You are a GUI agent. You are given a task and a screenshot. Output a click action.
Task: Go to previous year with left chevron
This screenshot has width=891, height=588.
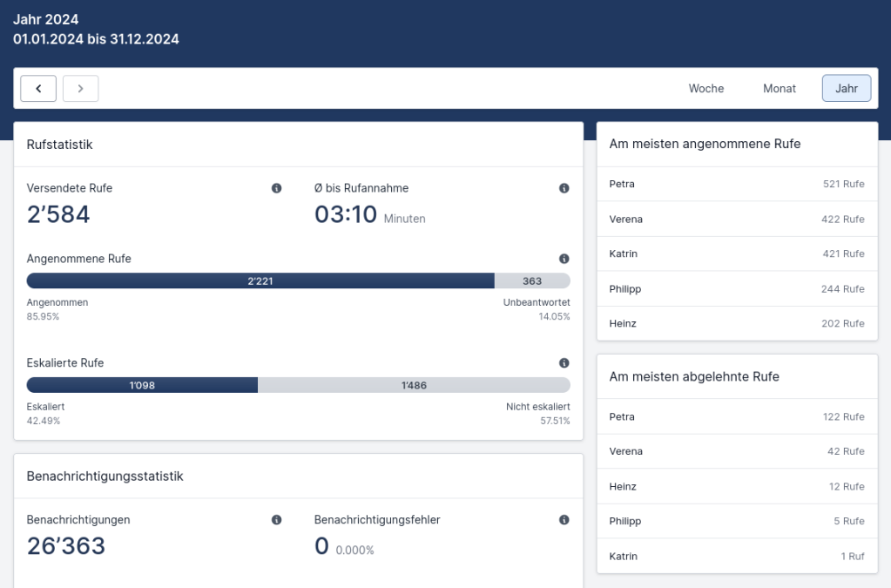tap(38, 88)
